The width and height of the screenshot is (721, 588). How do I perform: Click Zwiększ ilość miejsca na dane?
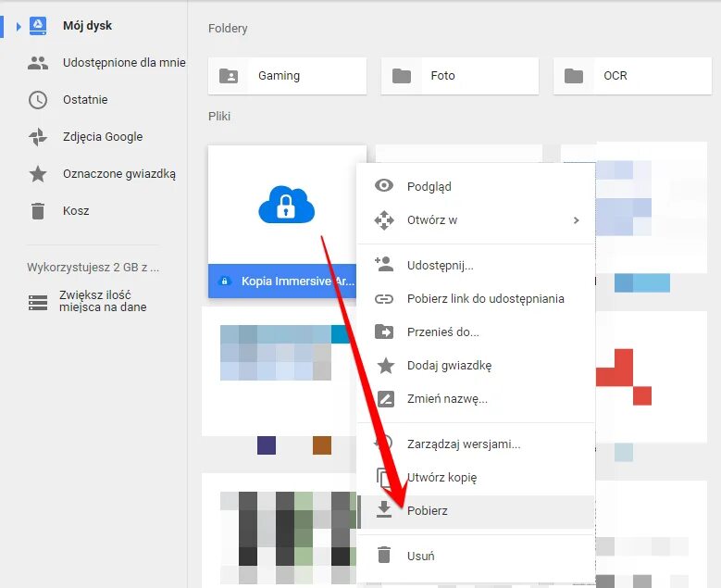[103, 301]
